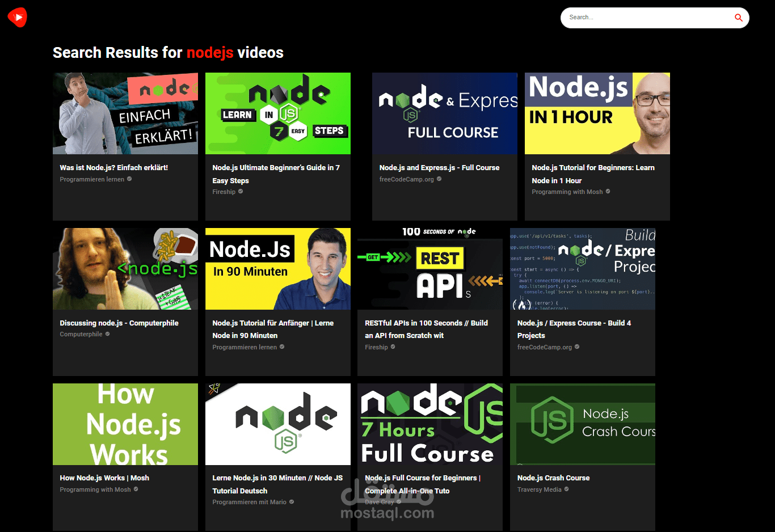The image size is (775, 532).
Task: Click title 'How Node.js Works | Mosh'
Action: point(104,478)
